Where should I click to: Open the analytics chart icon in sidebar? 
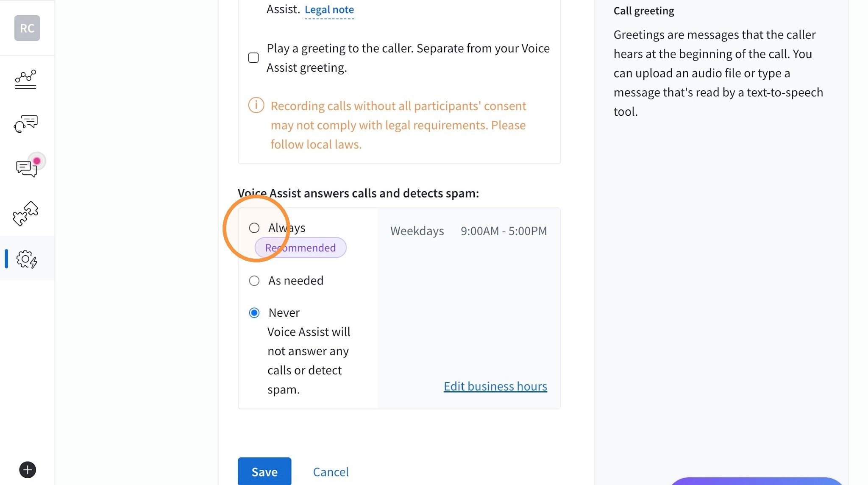[x=26, y=79]
